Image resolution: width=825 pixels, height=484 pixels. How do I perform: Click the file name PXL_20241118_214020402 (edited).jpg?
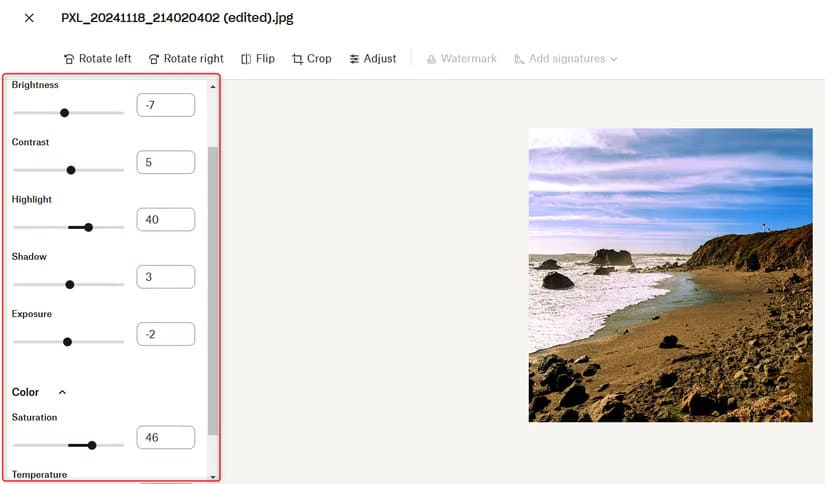pyautogui.click(x=177, y=18)
